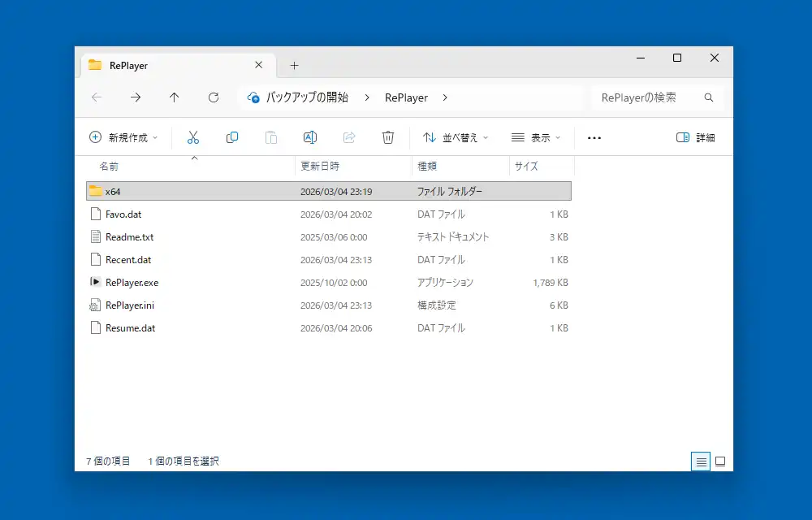
Task: Click the Paste toolbar icon
Action: click(x=271, y=137)
